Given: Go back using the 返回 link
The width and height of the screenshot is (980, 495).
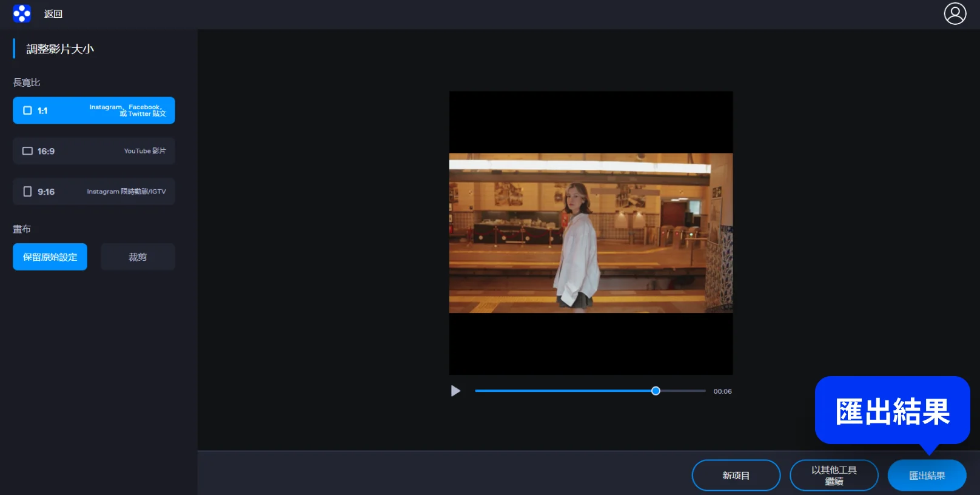Looking at the screenshot, I should (x=53, y=14).
